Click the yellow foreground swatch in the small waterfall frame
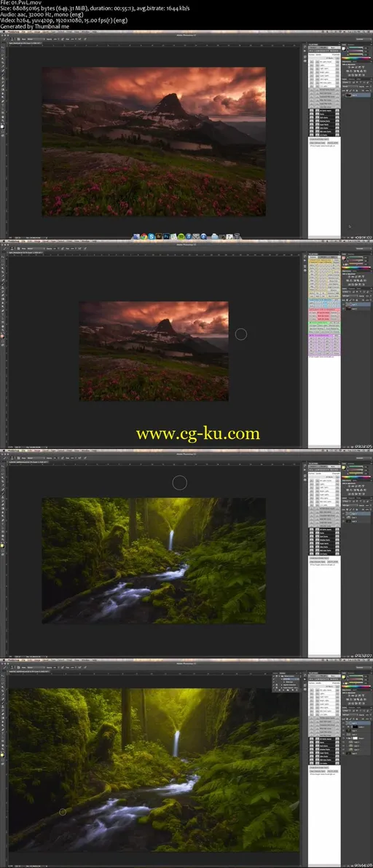 click(2, 545)
